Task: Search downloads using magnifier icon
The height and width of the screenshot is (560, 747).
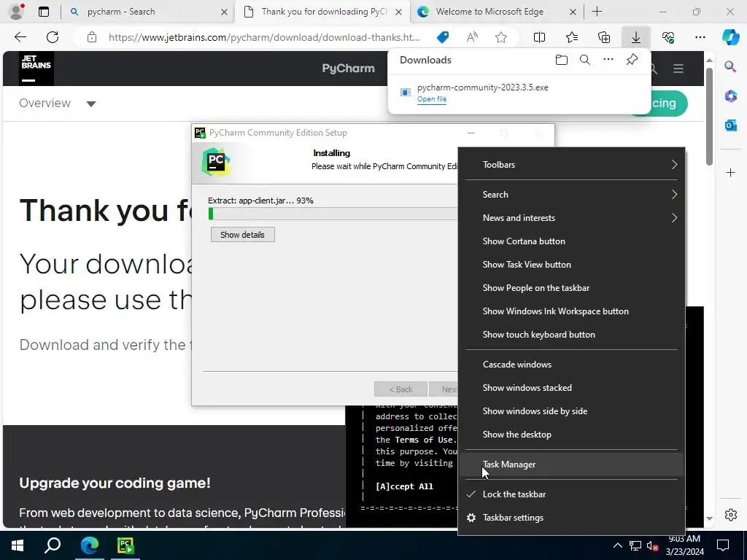Action: coord(585,60)
